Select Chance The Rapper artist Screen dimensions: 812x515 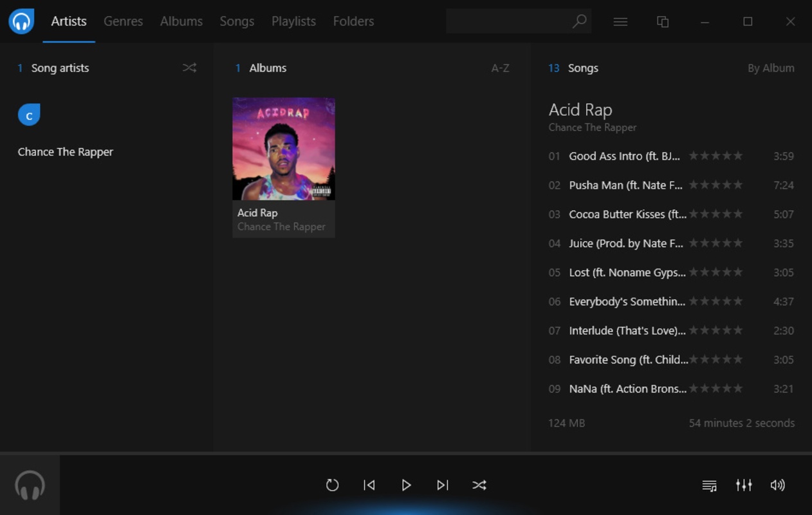[65, 152]
